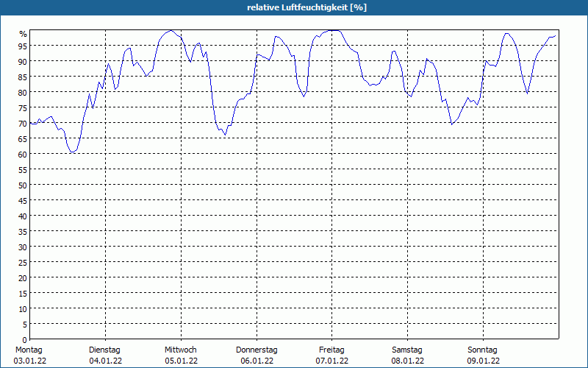Image resolution: width=588 pixels, height=368 pixels.
Task: Click the 60 y-axis value
Action: point(23,155)
